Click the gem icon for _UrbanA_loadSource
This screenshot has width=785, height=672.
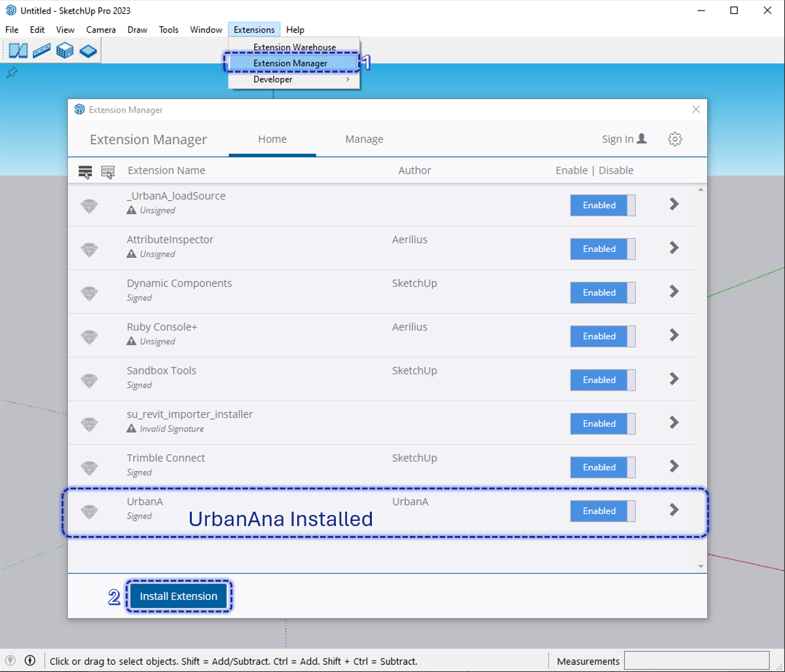coord(90,205)
